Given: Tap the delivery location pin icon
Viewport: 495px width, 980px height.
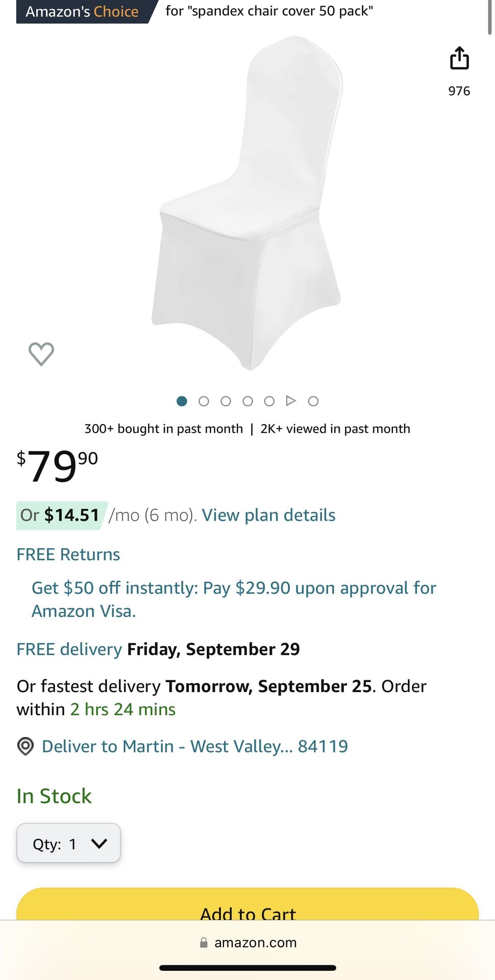Looking at the screenshot, I should coord(26,746).
